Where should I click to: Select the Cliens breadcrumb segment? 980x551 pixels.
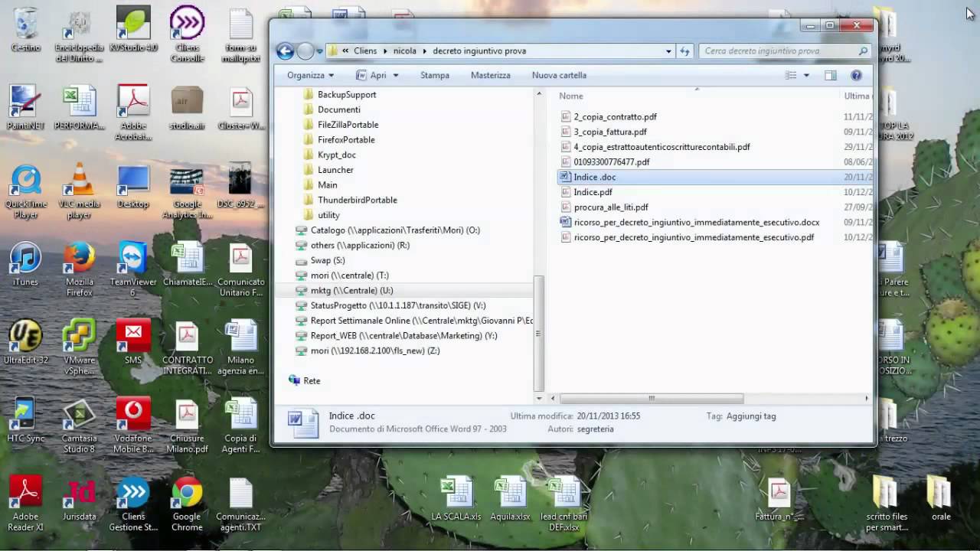(x=365, y=51)
